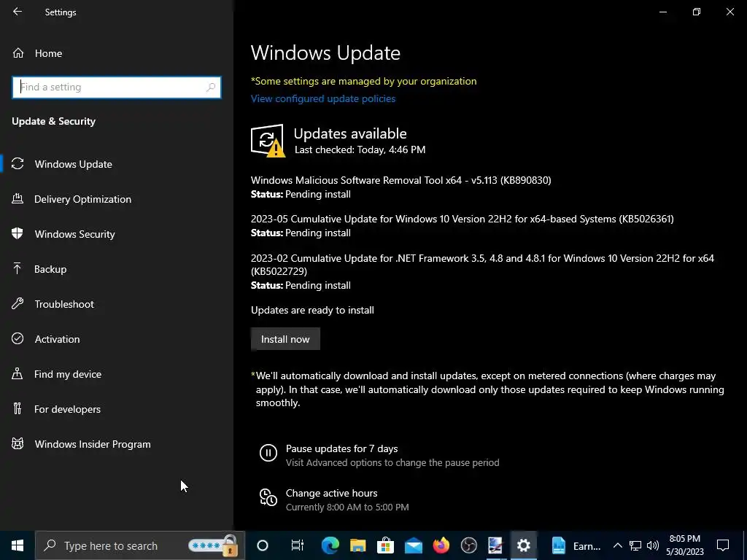747x560 pixels.
Task: Open Change active hours
Action: click(x=332, y=494)
